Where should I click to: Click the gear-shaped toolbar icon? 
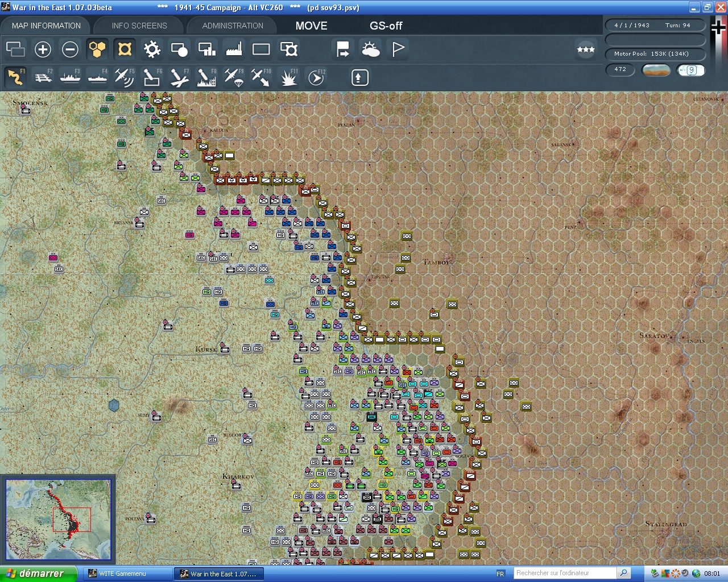point(152,49)
